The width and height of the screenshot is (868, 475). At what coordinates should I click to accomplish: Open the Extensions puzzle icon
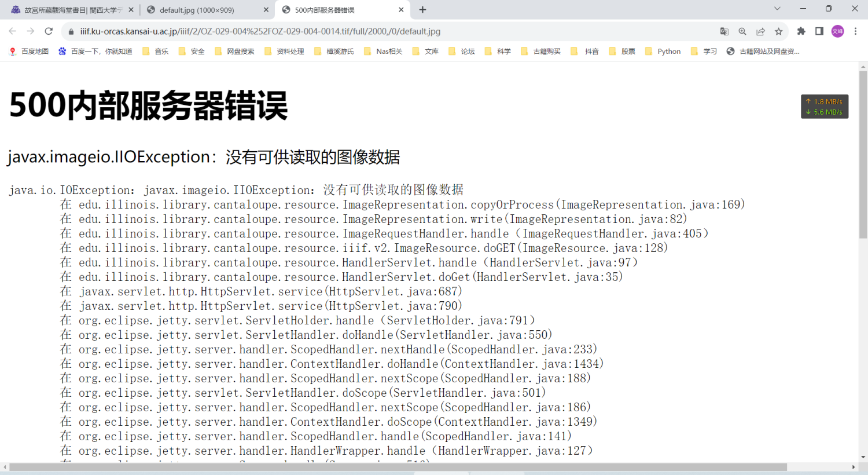coord(801,31)
